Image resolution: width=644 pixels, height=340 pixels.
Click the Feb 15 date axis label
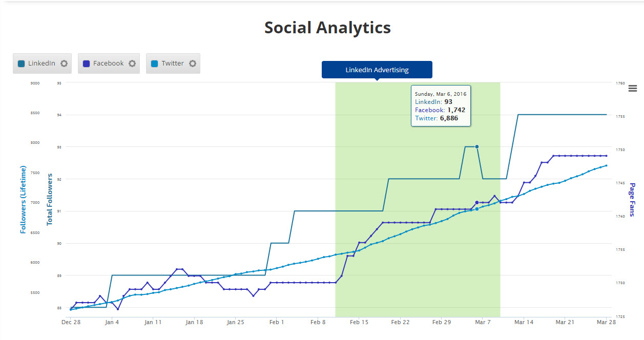click(x=359, y=323)
